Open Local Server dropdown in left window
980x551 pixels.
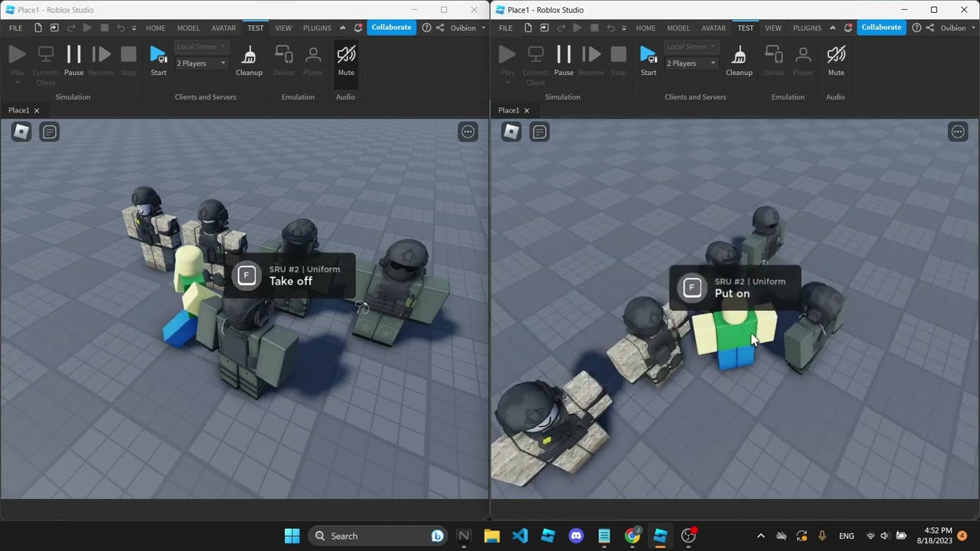click(201, 47)
